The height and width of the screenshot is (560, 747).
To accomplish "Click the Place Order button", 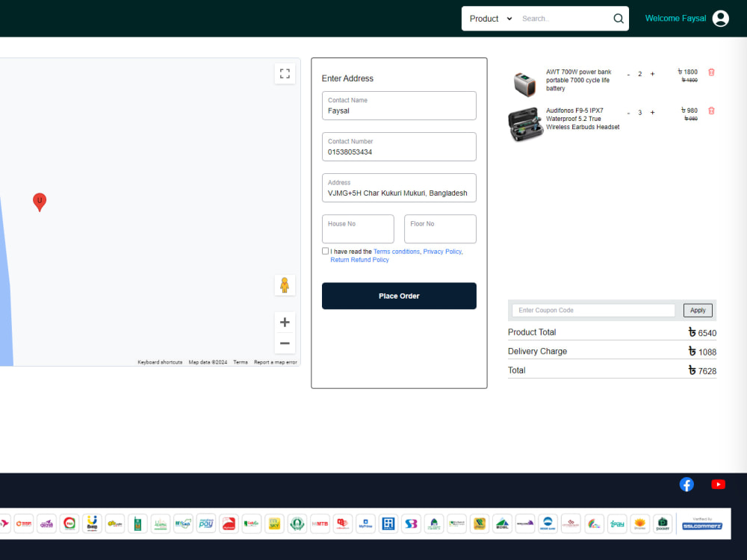I will click(x=399, y=296).
